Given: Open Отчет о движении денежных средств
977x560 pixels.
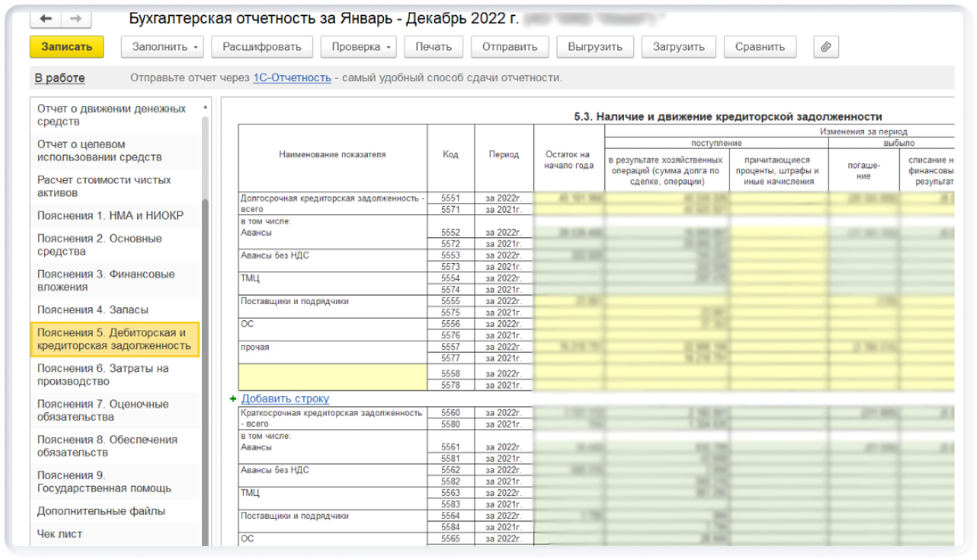Looking at the screenshot, I should click(111, 115).
